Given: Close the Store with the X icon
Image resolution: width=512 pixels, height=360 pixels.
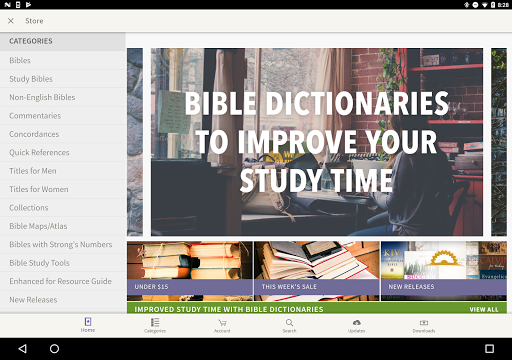Looking at the screenshot, I should [11, 21].
